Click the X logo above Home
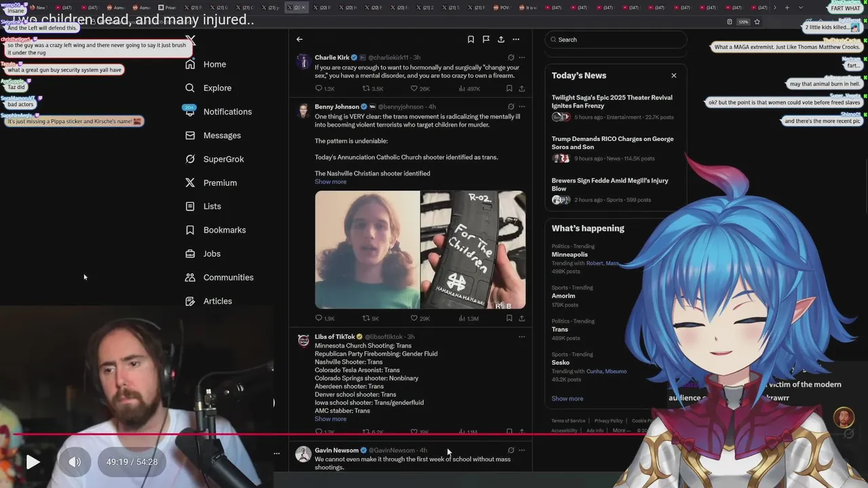This screenshot has height=488, width=868. pyautogui.click(x=191, y=41)
